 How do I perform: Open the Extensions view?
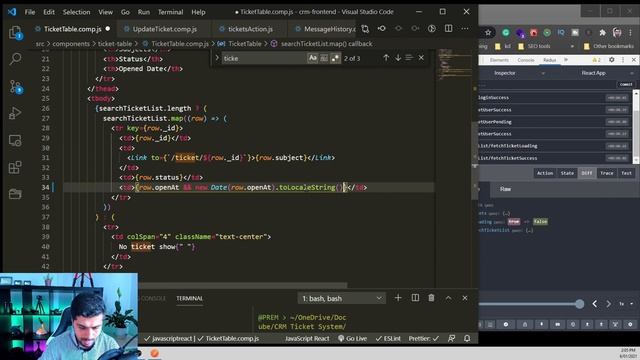[x=15, y=167]
